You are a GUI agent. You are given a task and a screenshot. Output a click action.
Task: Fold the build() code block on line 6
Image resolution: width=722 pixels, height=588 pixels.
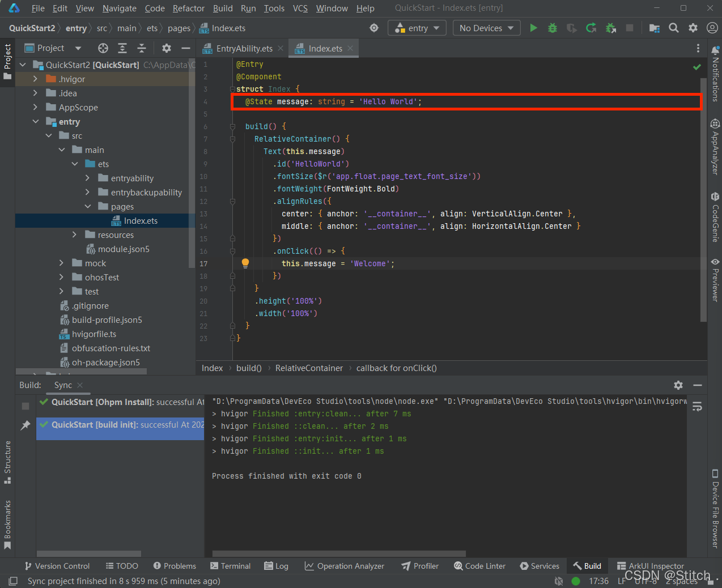pos(232,126)
